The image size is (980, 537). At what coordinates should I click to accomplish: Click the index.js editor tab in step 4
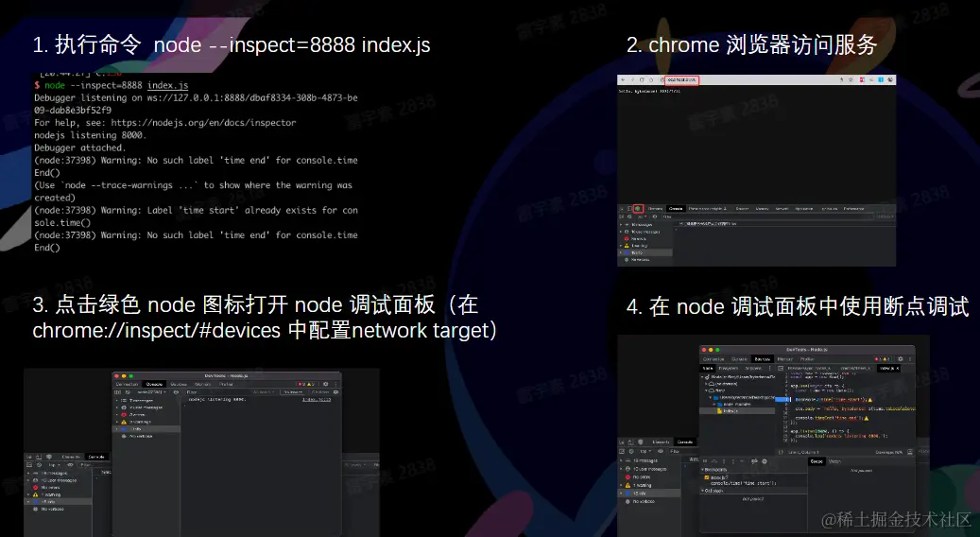tap(887, 368)
